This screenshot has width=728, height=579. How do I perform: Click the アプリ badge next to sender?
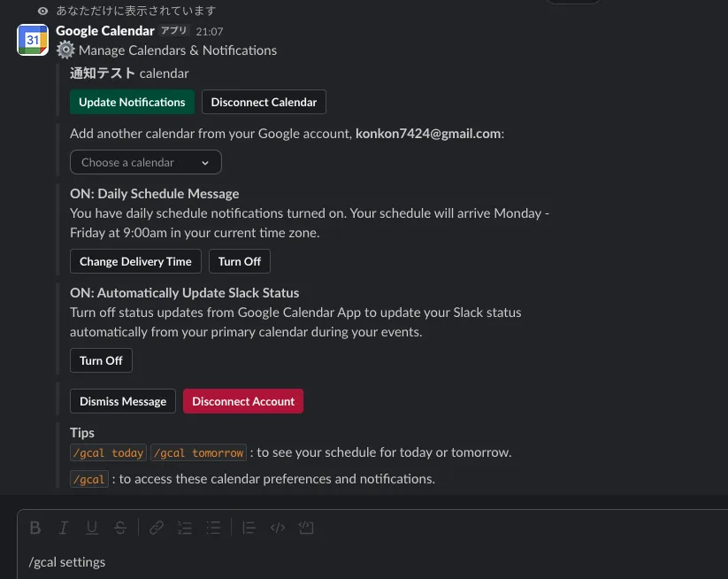click(x=173, y=31)
